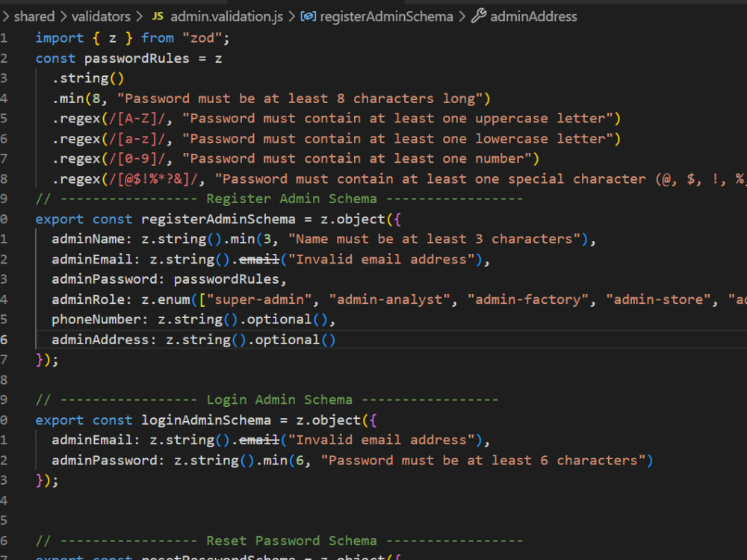Screen dimensions: 747x560
Task: Click the deprecated email call in registerAdminSchema
Action: point(258,259)
